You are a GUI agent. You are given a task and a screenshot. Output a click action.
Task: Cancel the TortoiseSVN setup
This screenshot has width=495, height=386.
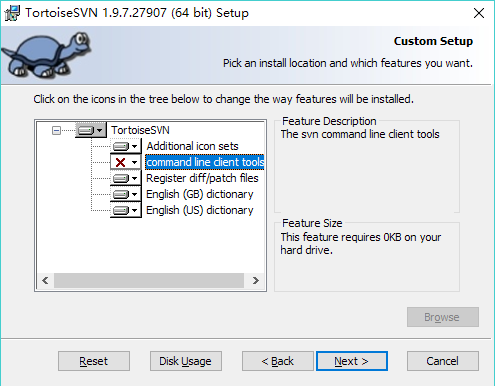point(443,361)
